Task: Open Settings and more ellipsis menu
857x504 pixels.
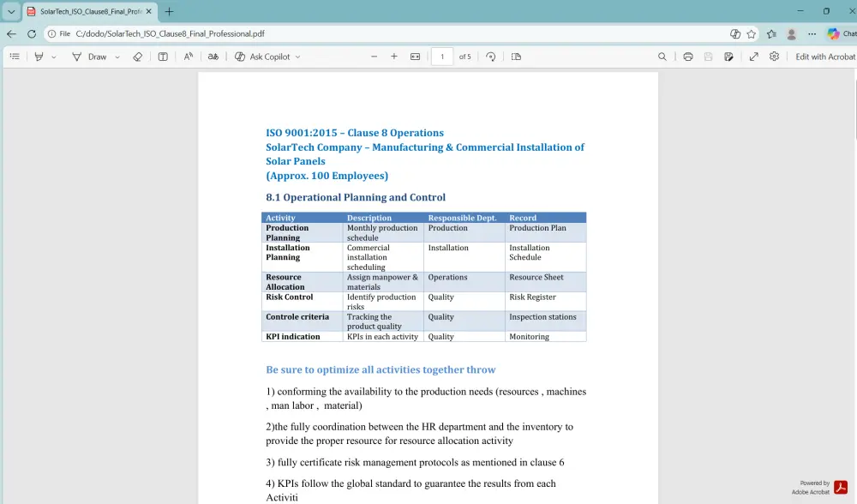Action: coord(812,34)
